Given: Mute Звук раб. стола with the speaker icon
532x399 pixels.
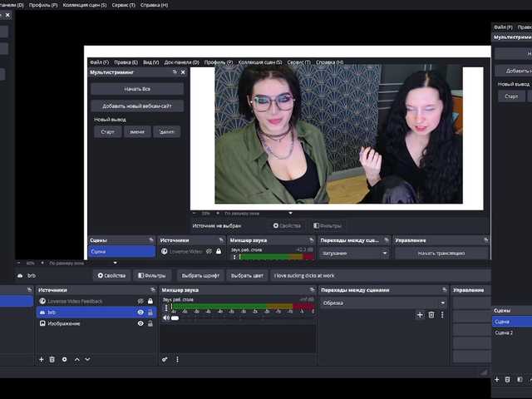Looking at the screenshot, I should pos(165,318).
